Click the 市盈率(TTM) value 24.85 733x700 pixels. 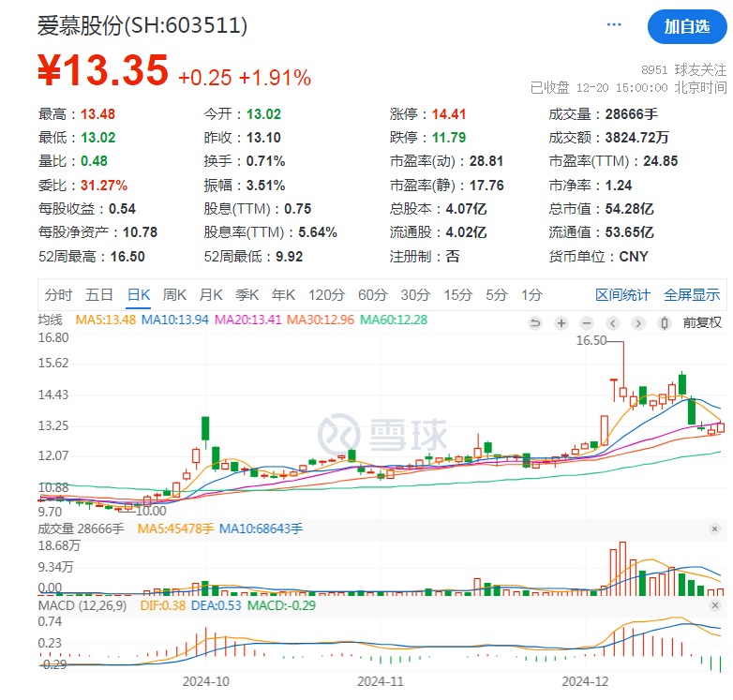pyautogui.click(x=660, y=161)
